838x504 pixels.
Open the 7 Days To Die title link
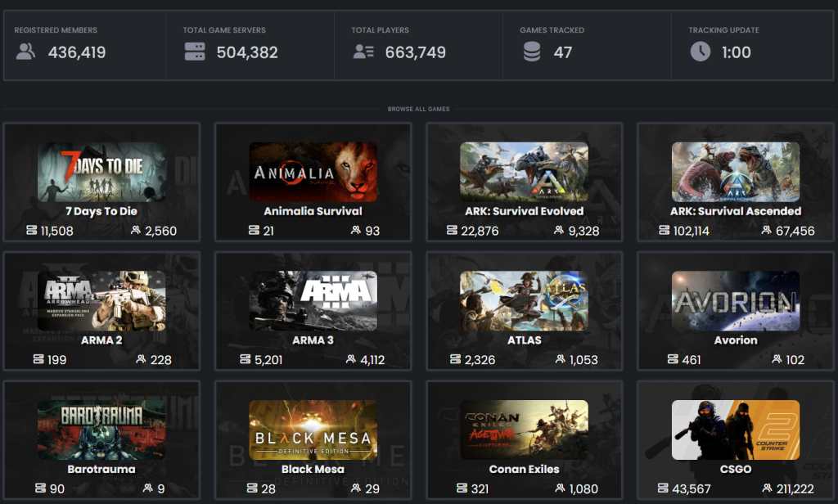coord(101,211)
